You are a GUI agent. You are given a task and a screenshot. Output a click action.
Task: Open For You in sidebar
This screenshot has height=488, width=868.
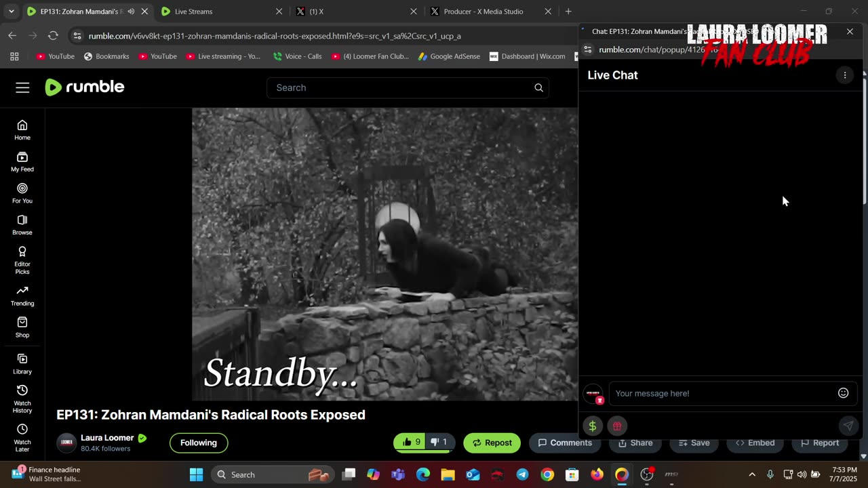tap(22, 193)
